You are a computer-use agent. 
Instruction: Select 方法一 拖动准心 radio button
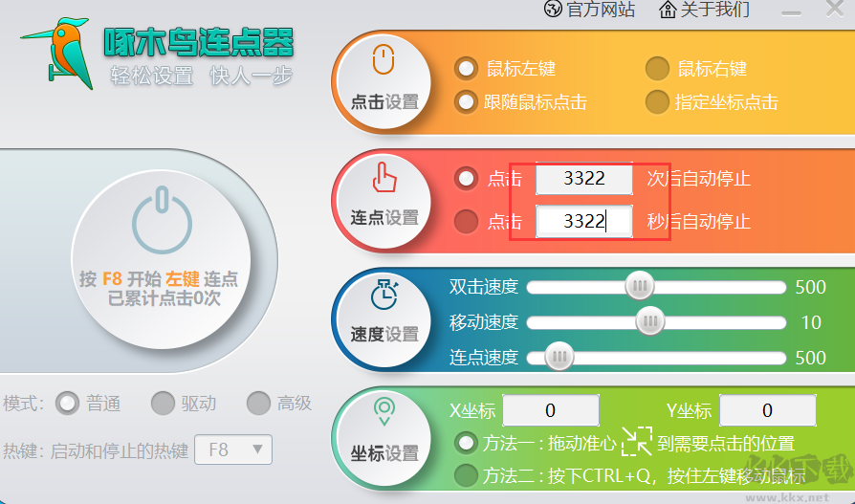pyautogui.click(x=466, y=443)
